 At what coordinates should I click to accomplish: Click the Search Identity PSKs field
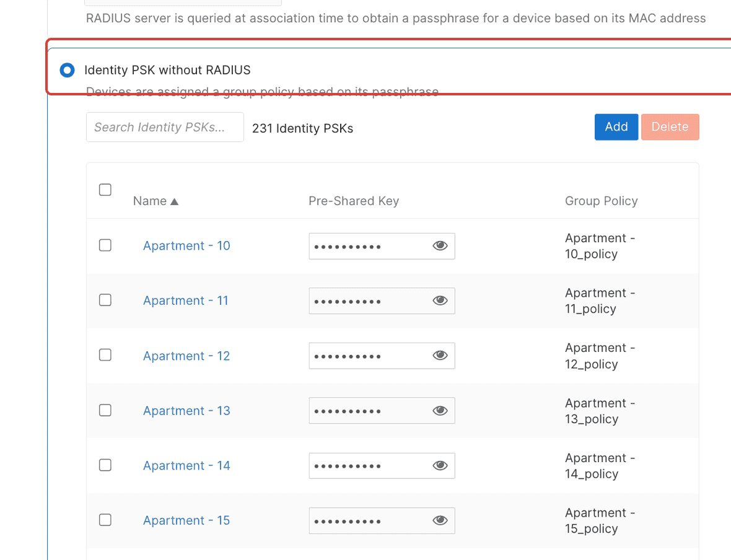[165, 127]
